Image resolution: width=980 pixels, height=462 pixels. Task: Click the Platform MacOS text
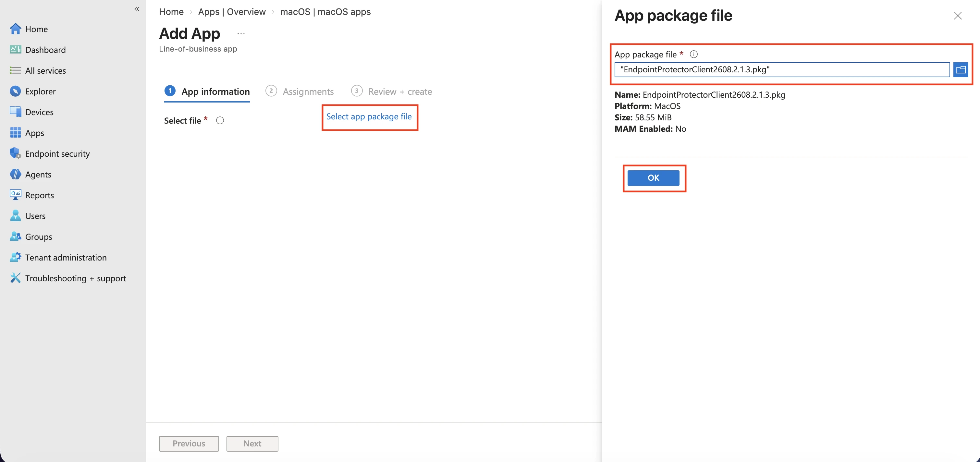(647, 106)
